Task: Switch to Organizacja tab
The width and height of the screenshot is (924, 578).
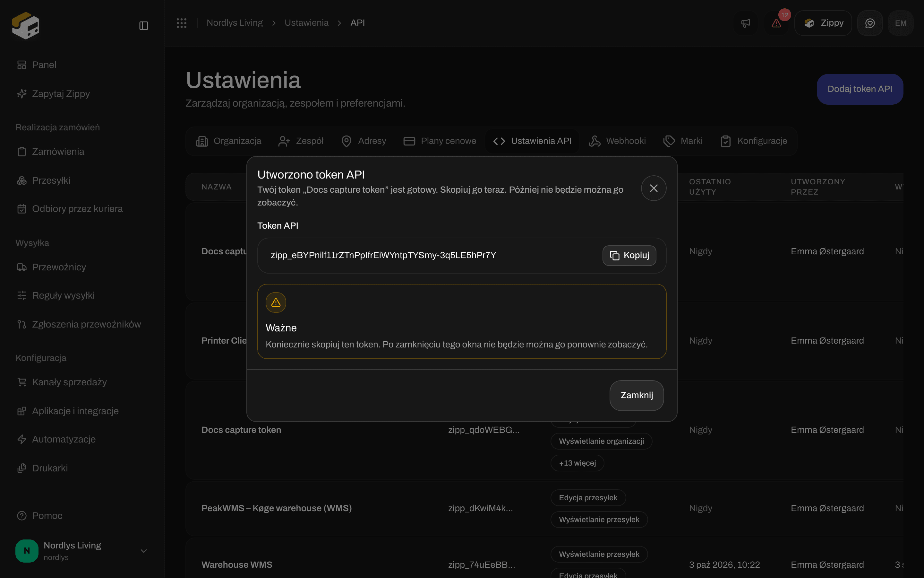Action: 229,141
